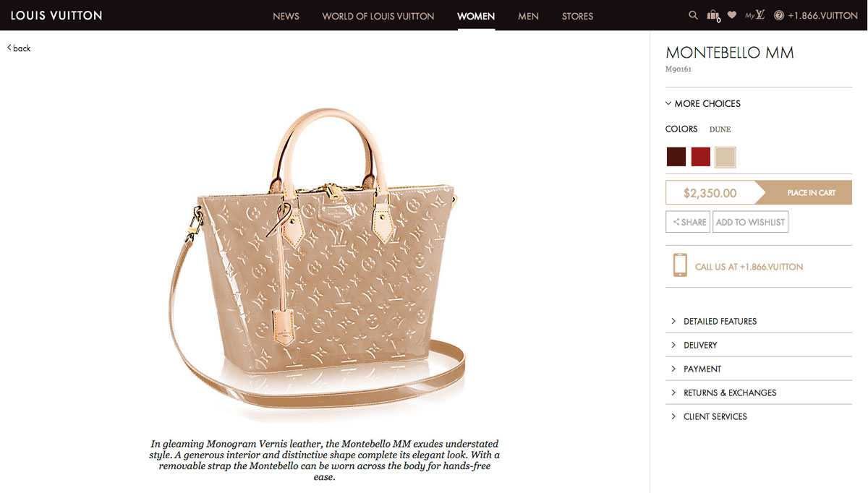The height and width of the screenshot is (493, 868).
Task: Click the help question mark icon
Action: (x=779, y=15)
